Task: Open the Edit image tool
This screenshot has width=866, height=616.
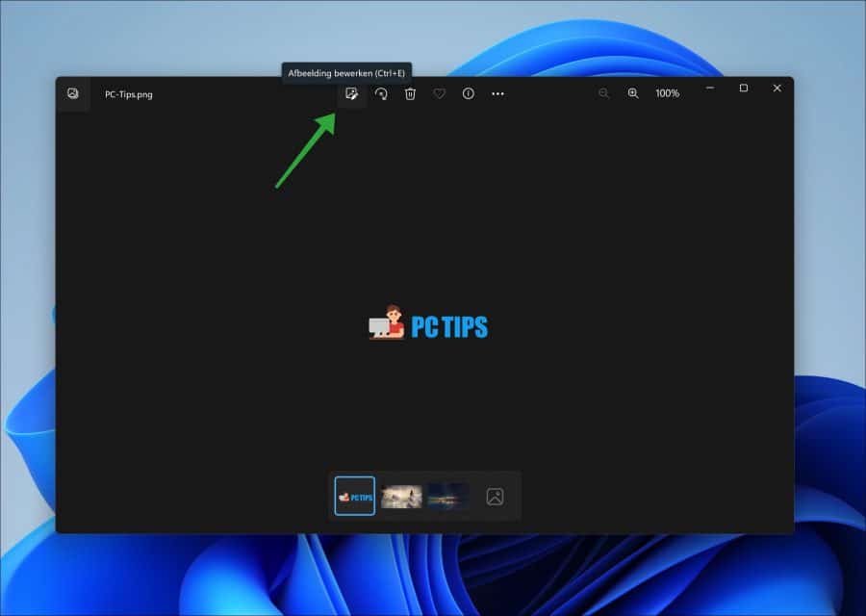Action: tap(351, 94)
